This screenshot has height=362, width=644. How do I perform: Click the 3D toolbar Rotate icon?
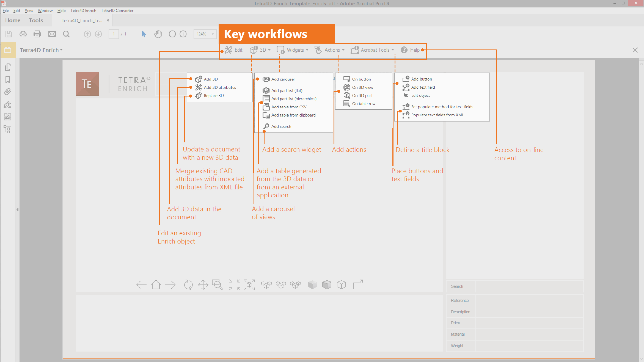coord(188,285)
